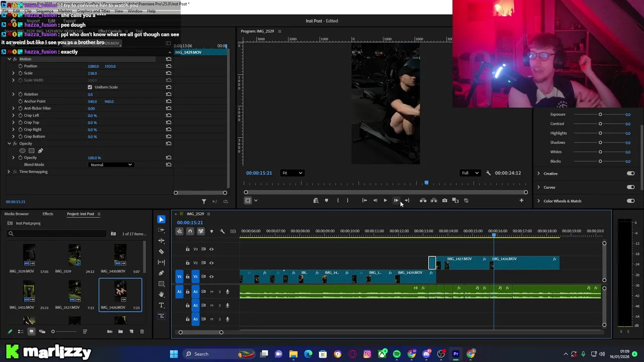
Task: Switch to Media Browser tab
Action: 17,214
